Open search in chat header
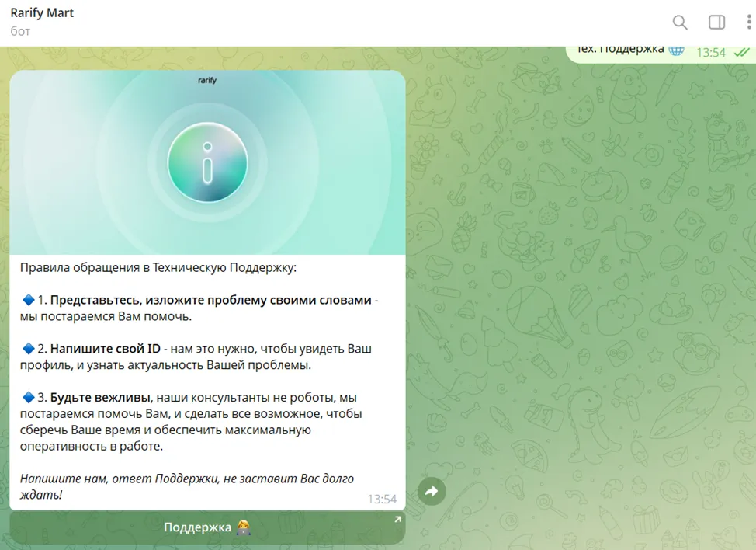756x550 pixels. pos(680,23)
